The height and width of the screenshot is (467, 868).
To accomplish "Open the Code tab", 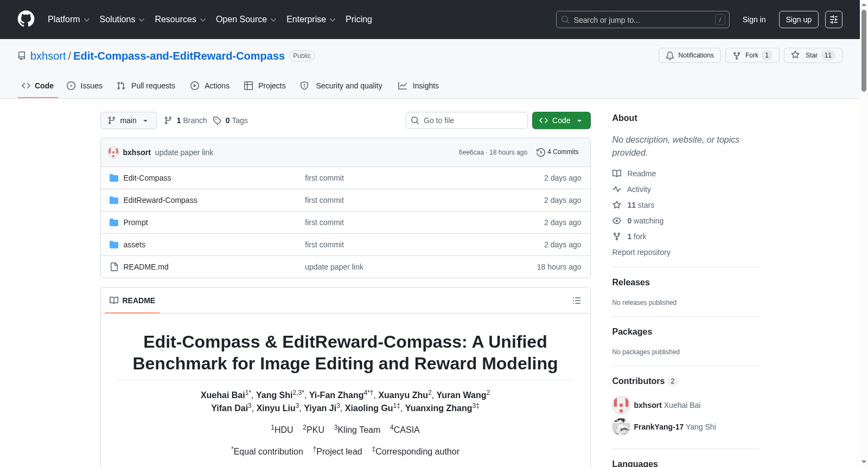I will pos(38,86).
